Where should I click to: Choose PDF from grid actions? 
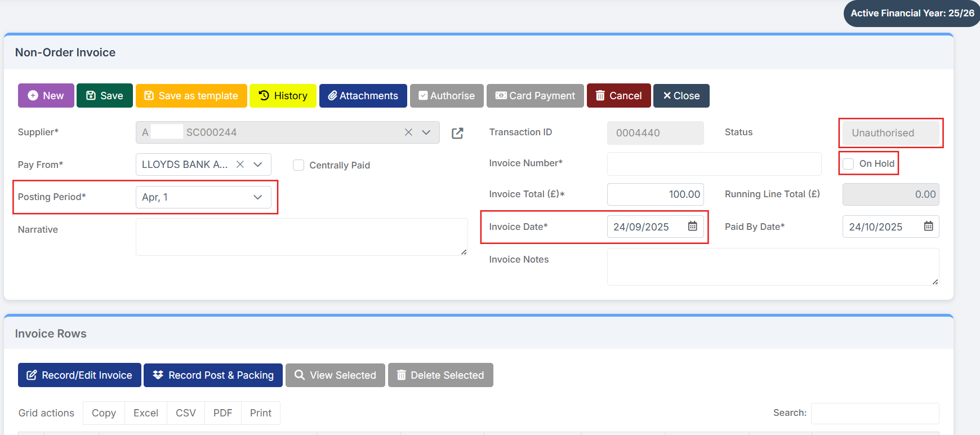coord(222,413)
